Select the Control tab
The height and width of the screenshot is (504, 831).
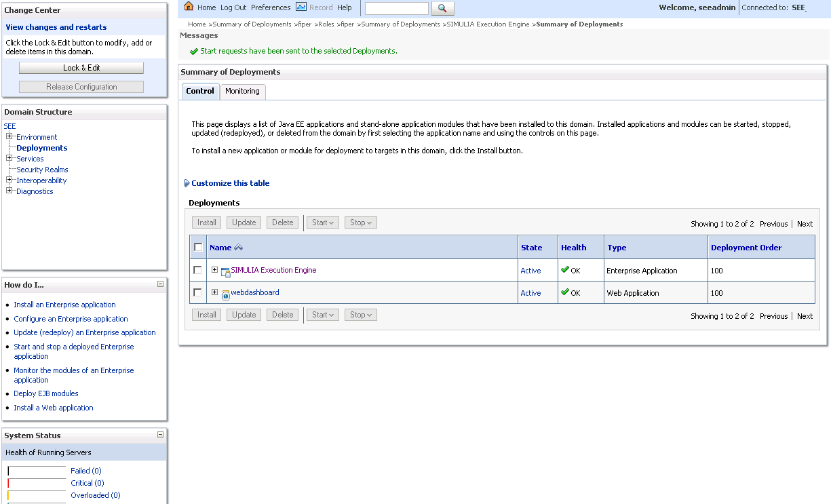click(x=200, y=90)
